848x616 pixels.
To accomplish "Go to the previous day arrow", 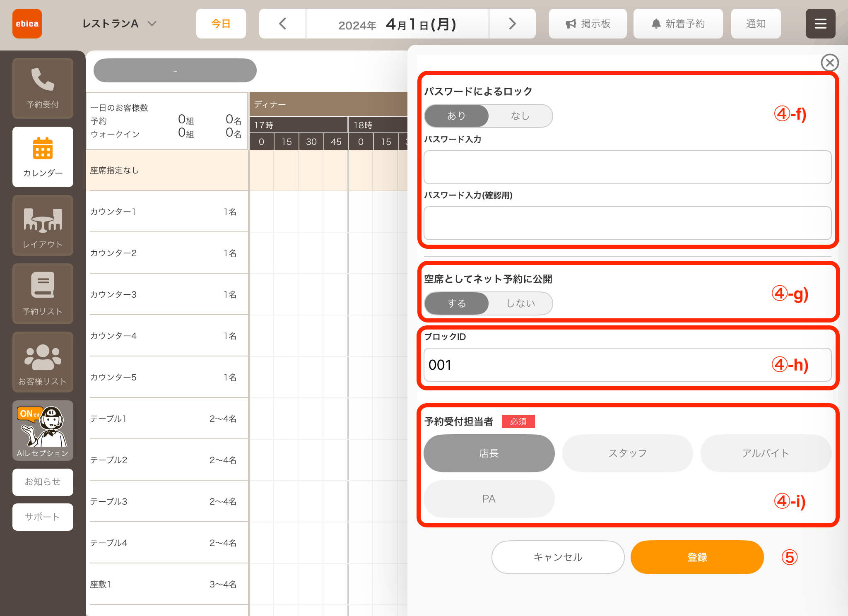I will tap(282, 24).
